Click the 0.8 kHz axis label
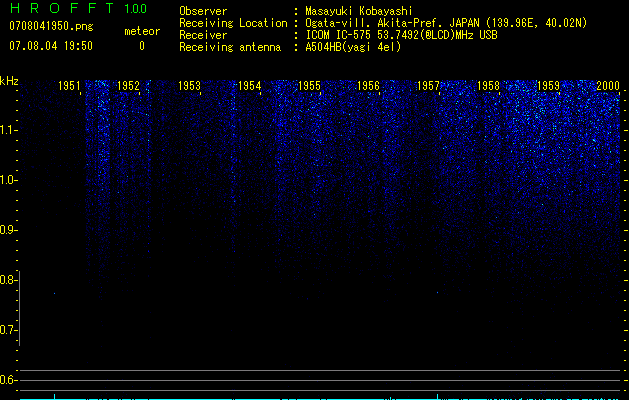 7,280
